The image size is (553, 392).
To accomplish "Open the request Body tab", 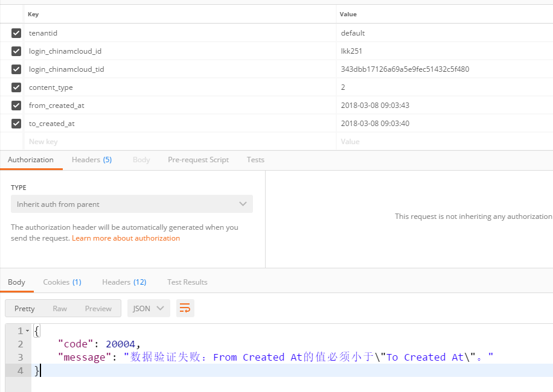I will 141,160.
